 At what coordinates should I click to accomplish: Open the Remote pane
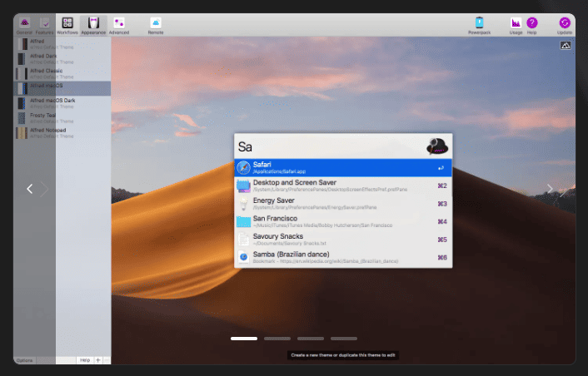click(156, 26)
